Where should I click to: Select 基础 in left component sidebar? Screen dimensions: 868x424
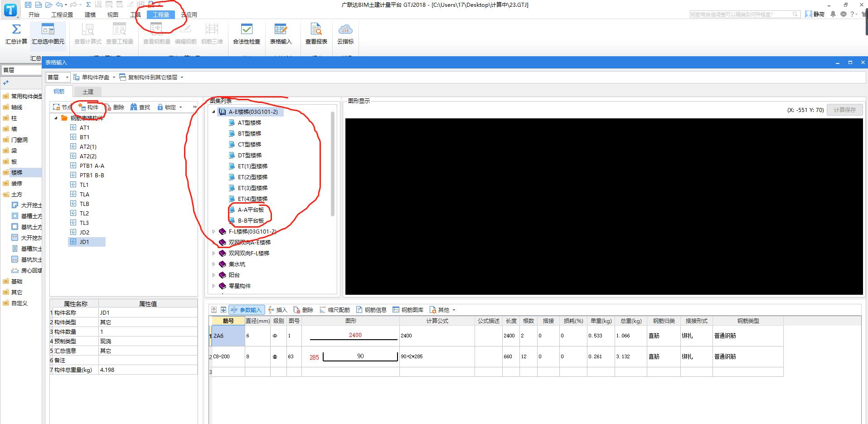17,281
